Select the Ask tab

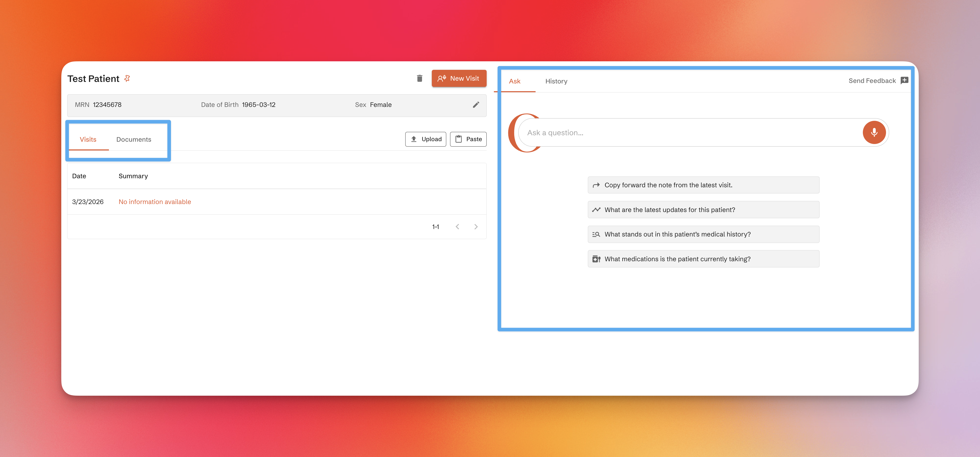tap(514, 81)
